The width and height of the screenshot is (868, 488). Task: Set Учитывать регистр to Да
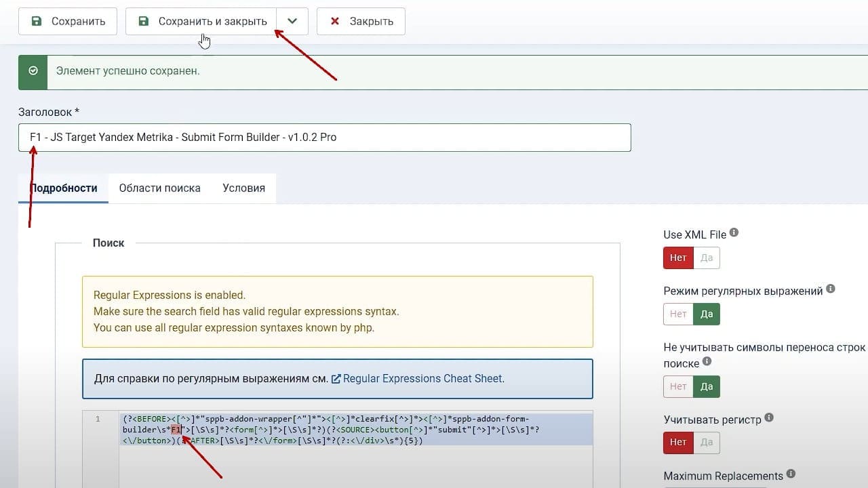pos(707,443)
